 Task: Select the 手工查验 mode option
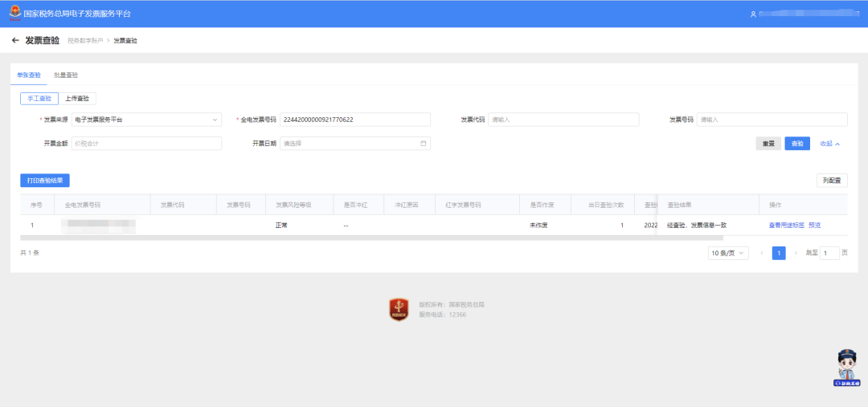[39, 99]
